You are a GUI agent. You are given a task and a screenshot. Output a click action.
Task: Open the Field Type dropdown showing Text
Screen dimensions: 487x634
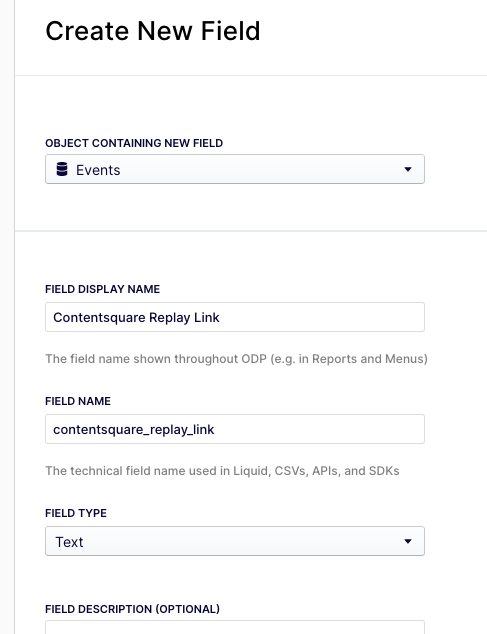click(x=235, y=541)
